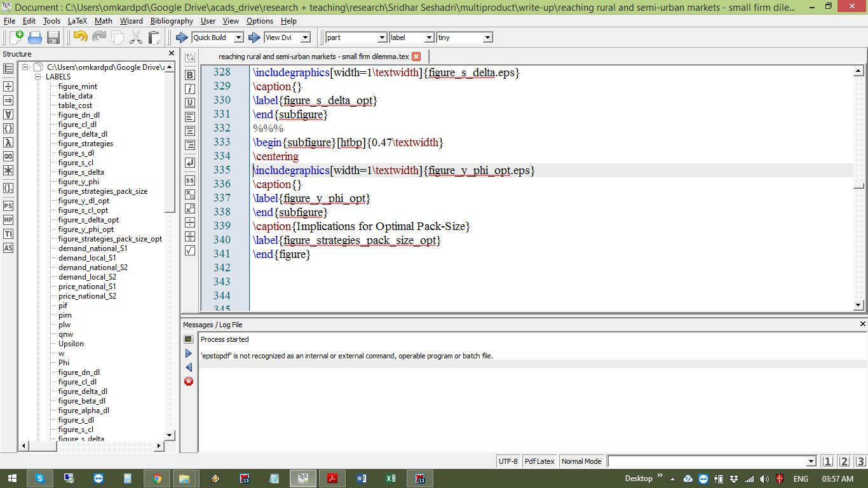Screen dimensions: 868x488
Task: Open the tiny font size dropdown
Action: click(x=488, y=37)
